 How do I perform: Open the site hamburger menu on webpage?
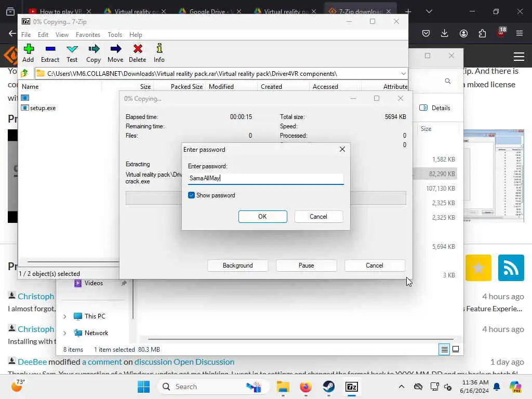pyautogui.click(x=519, y=56)
